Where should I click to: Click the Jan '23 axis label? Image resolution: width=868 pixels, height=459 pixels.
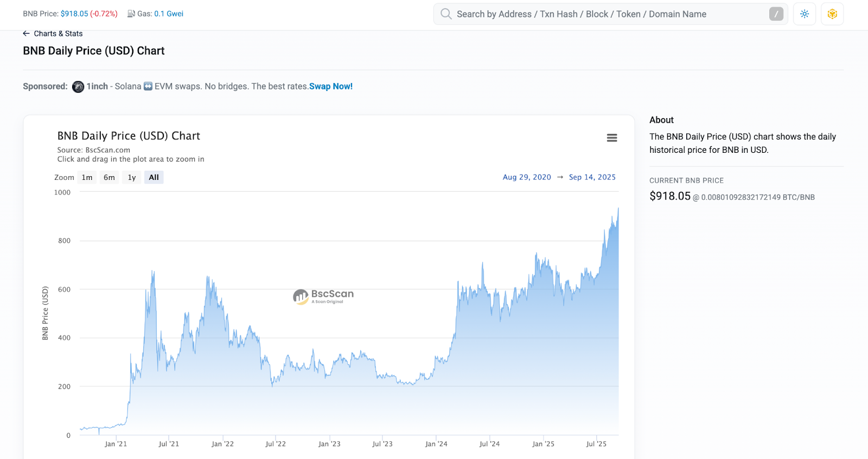click(x=329, y=444)
